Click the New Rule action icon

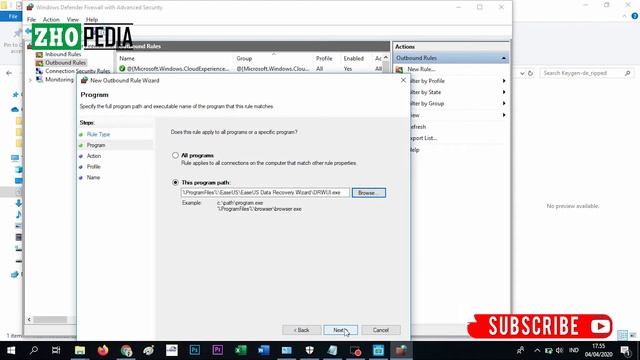tap(399, 69)
